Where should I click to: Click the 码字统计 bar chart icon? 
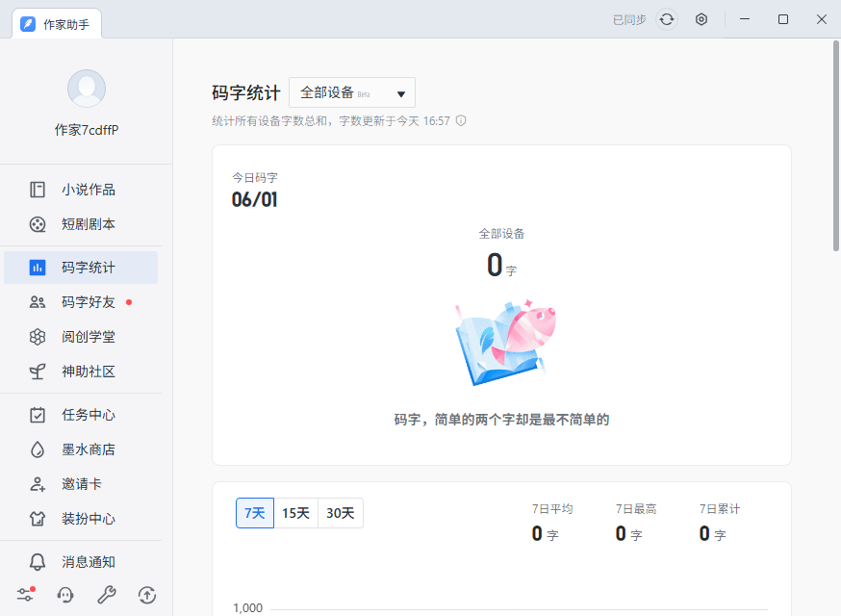pyautogui.click(x=38, y=268)
